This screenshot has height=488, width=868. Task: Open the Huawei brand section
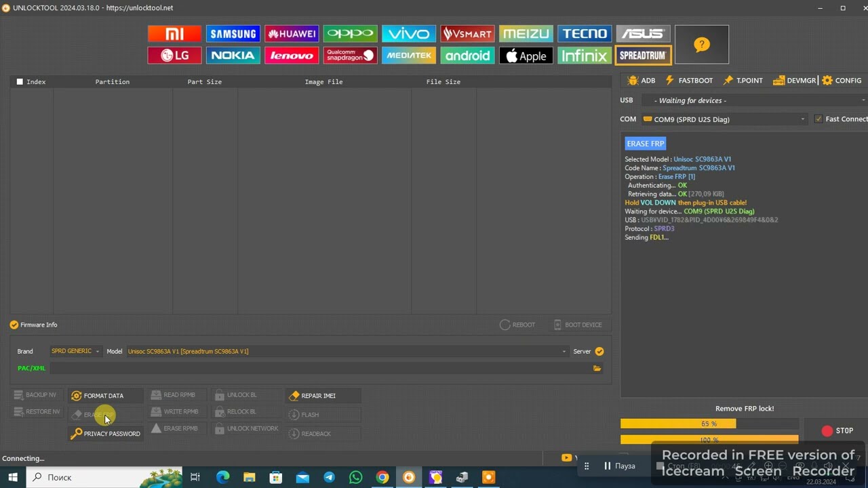tap(292, 34)
